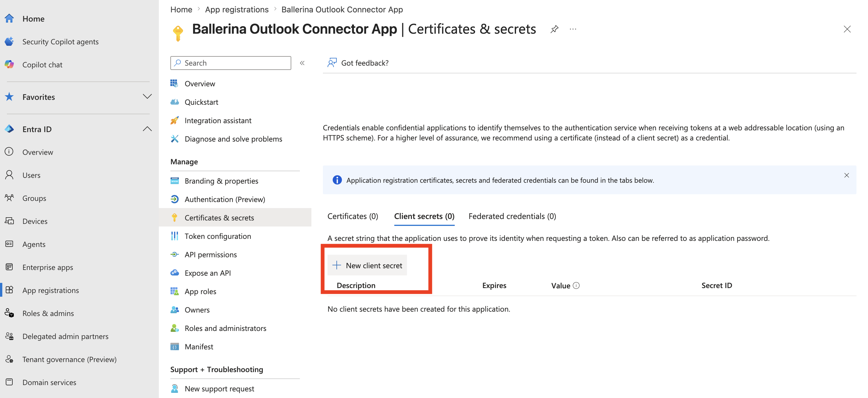Click the Got feedback? link
Viewport: 868px width, 398px height.
[x=365, y=63]
